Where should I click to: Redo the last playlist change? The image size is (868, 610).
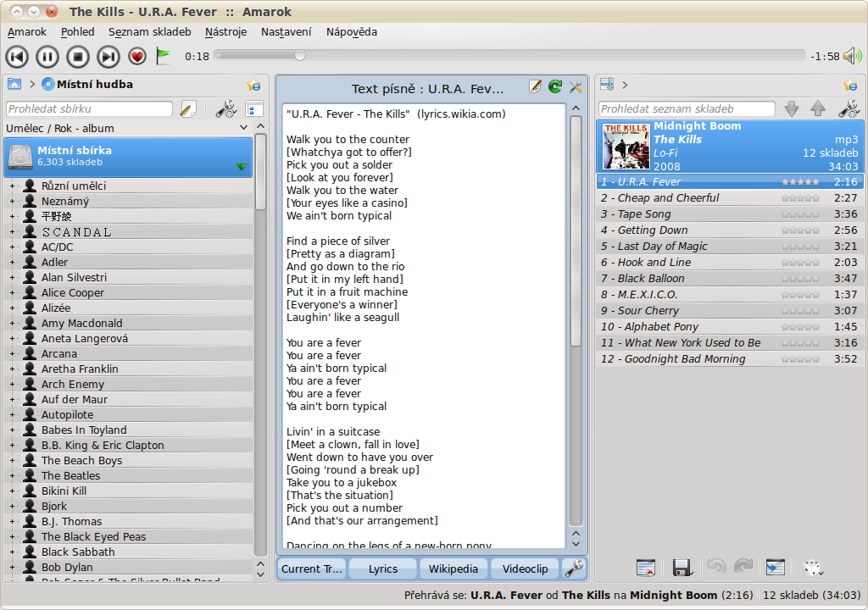(x=743, y=567)
